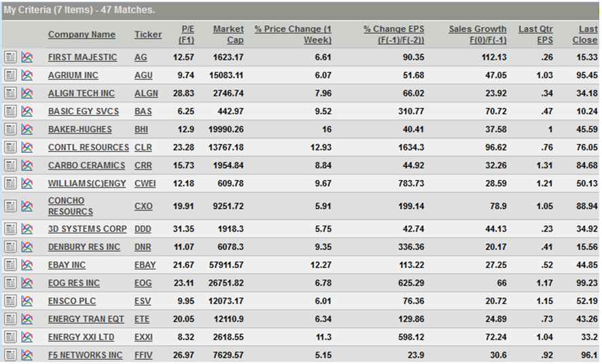
Task: Open the ALIGN TECH INC company link
Action: [82, 93]
